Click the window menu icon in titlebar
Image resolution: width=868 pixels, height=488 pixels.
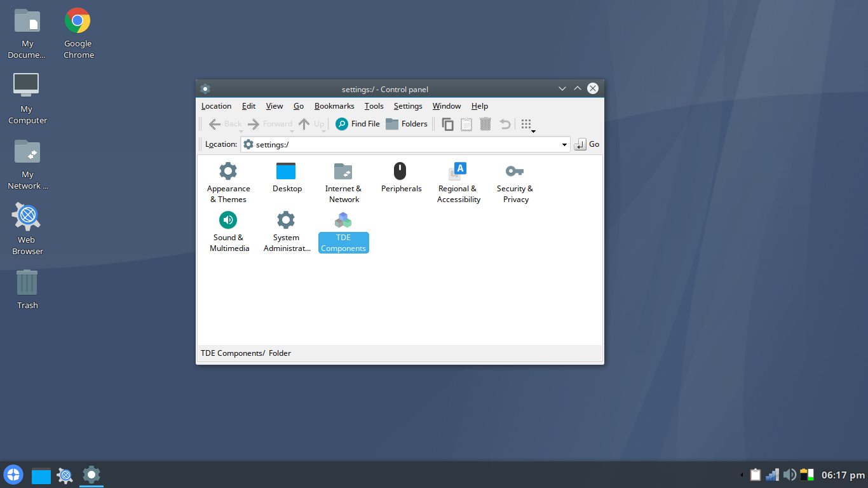point(205,89)
